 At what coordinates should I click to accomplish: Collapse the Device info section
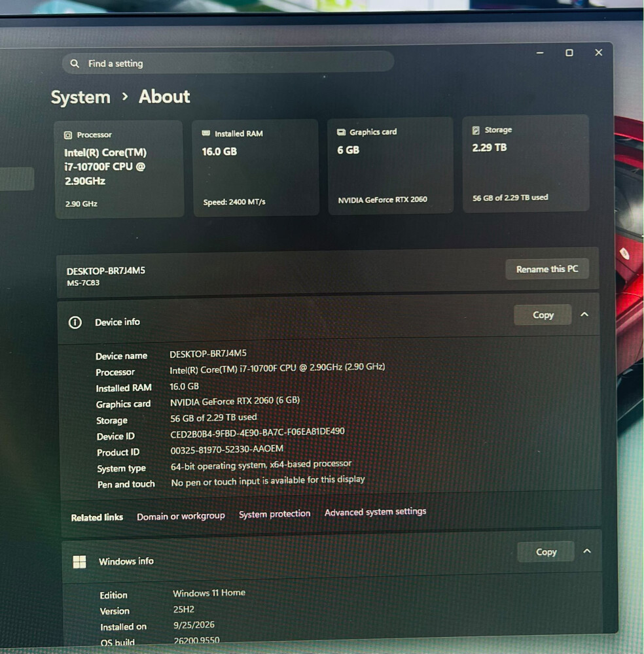[584, 314]
